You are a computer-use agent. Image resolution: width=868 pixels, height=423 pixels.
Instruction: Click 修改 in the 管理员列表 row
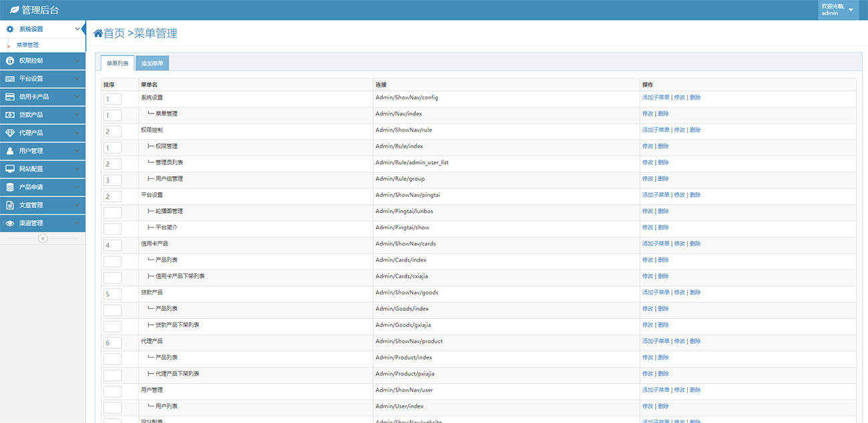pos(648,162)
